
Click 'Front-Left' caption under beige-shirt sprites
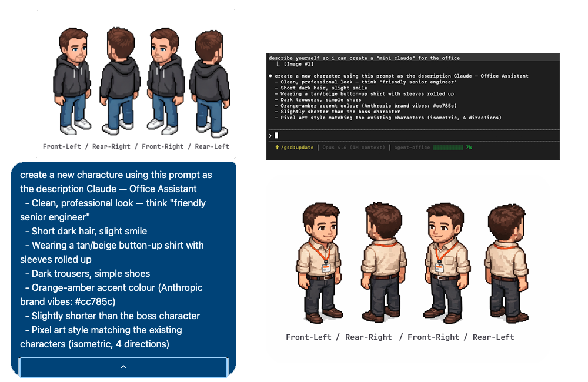309,337
